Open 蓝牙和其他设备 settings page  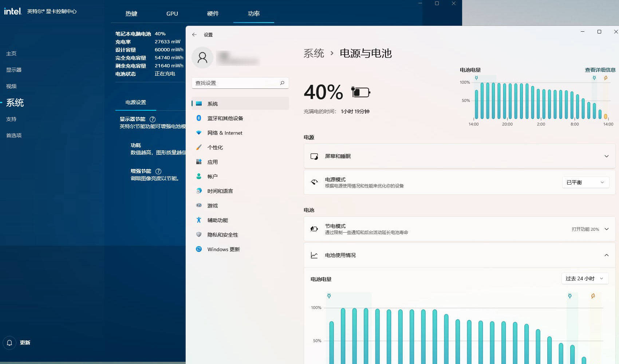point(240,118)
